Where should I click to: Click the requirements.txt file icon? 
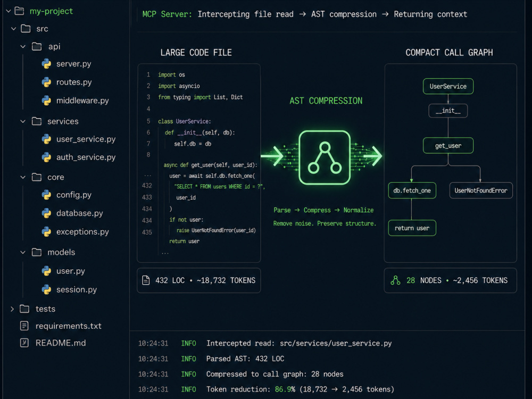(x=24, y=326)
